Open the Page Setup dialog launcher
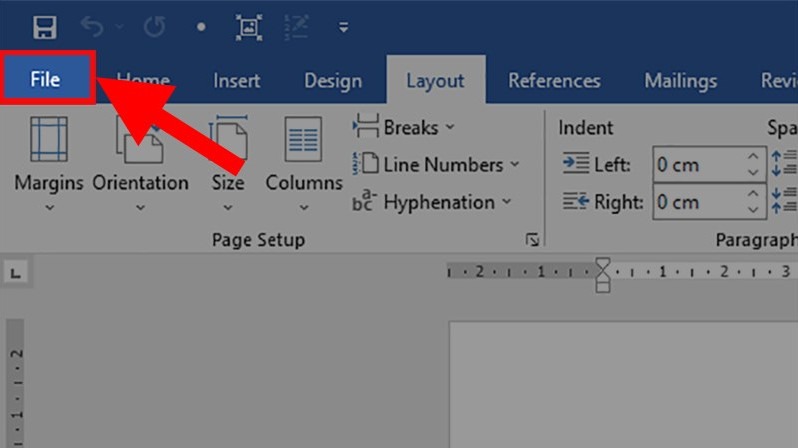The image size is (798, 448). [x=532, y=240]
